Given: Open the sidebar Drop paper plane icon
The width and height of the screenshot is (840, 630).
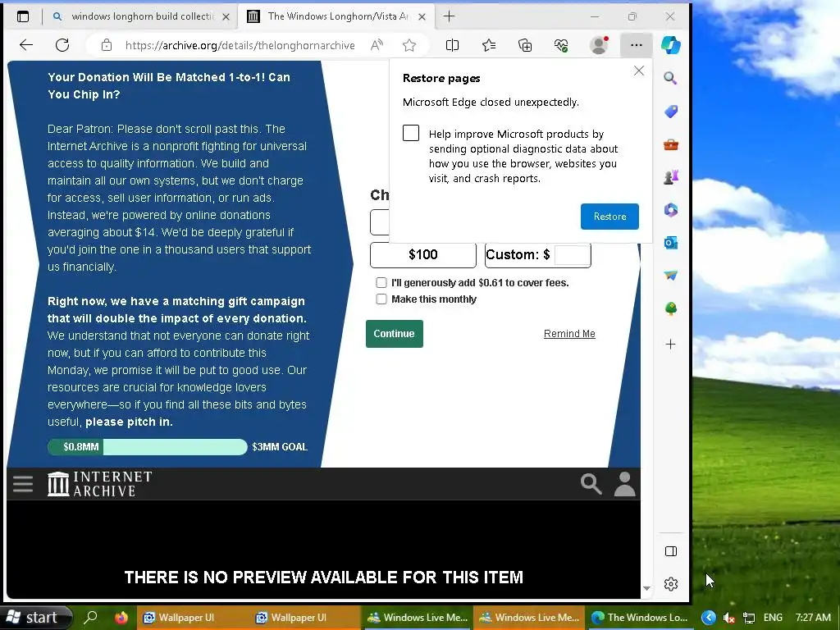Looking at the screenshot, I should 671,276.
